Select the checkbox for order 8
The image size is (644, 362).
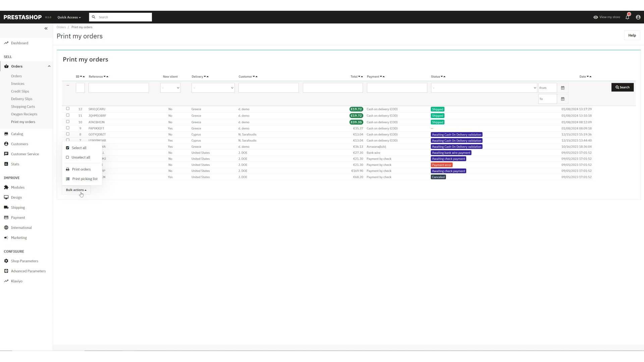[x=68, y=134]
